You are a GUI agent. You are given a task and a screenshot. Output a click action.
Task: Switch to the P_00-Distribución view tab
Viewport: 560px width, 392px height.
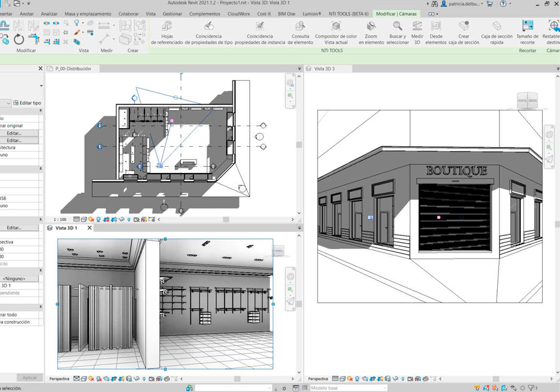pyautogui.click(x=73, y=68)
